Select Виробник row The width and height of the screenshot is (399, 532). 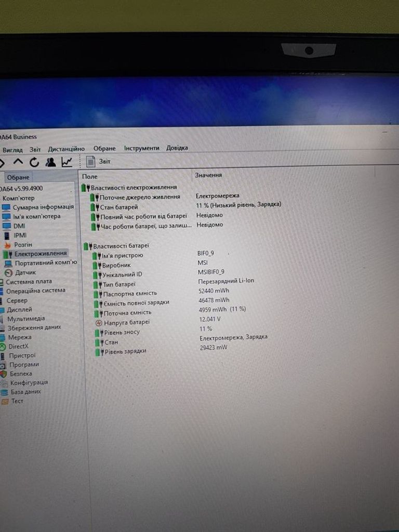coord(150,264)
